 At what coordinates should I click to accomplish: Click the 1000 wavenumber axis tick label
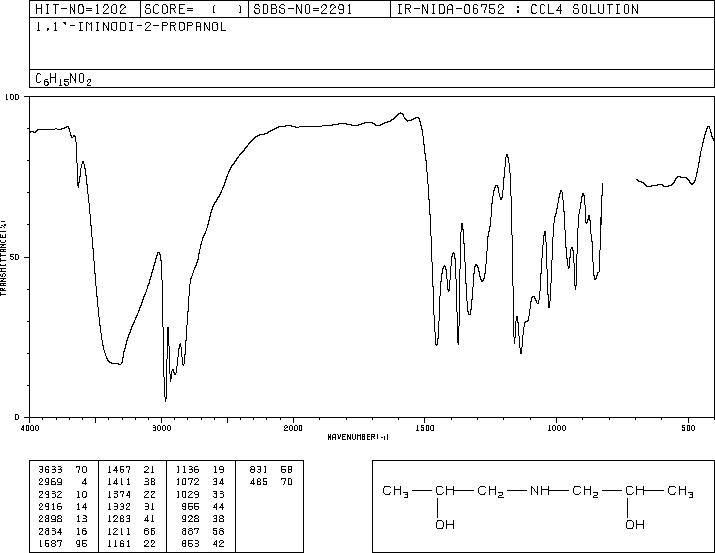tap(556, 428)
